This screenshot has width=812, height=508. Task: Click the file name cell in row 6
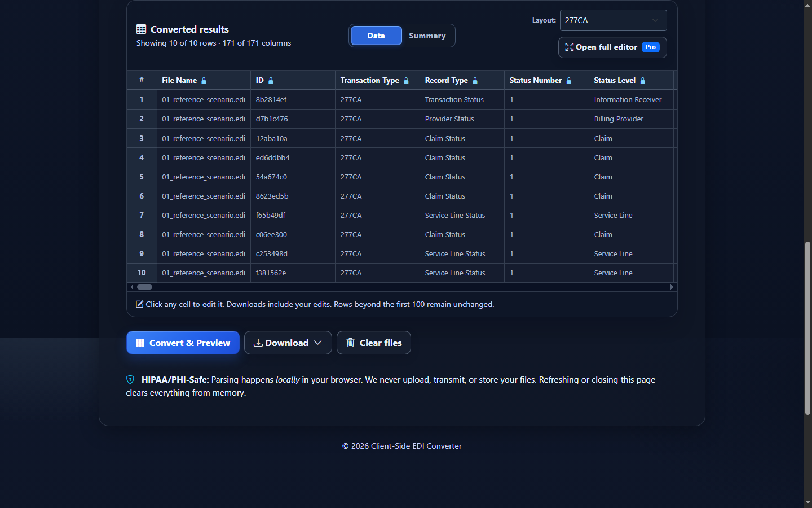[204, 196]
